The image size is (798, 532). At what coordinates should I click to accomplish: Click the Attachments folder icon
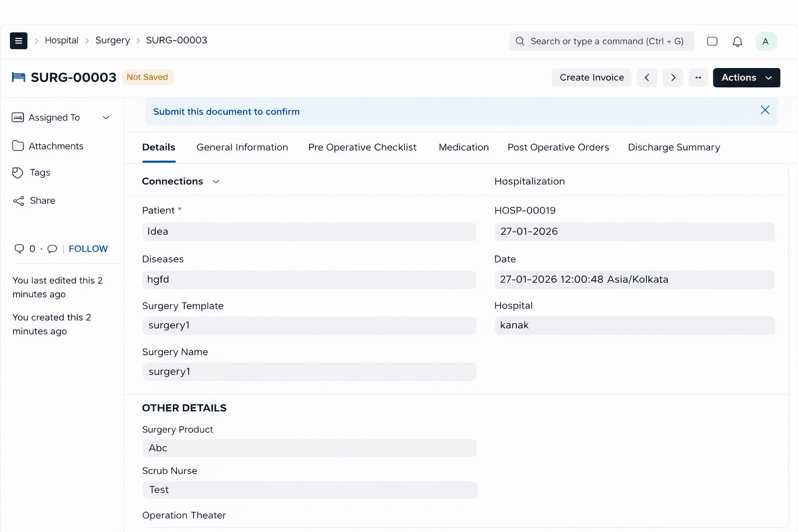click(18, 146)
